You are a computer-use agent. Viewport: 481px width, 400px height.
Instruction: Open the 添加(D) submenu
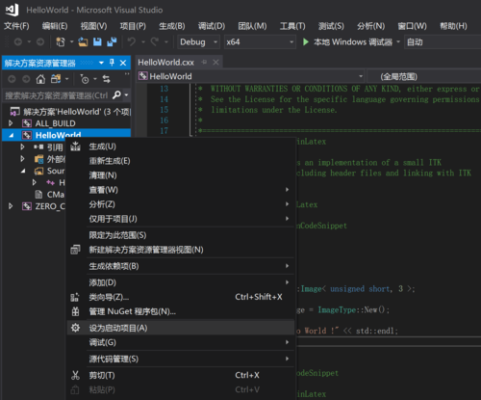pyautogui.click(x=180, y=283)
